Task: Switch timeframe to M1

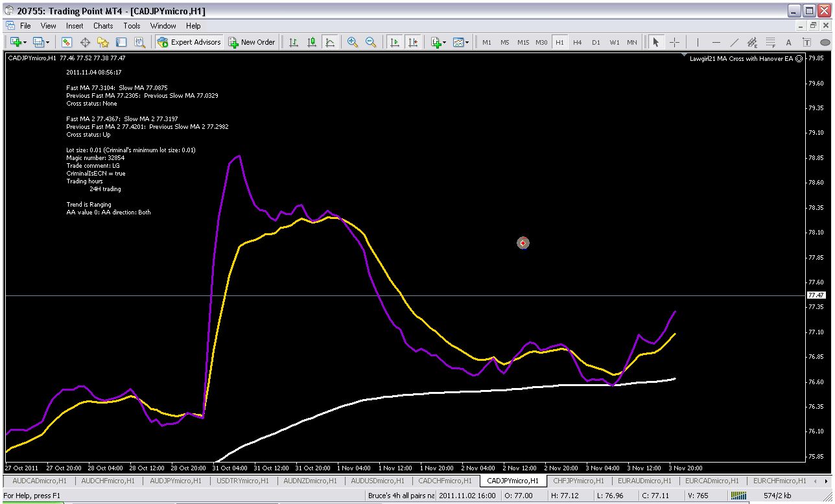Action: pos(486,42)
